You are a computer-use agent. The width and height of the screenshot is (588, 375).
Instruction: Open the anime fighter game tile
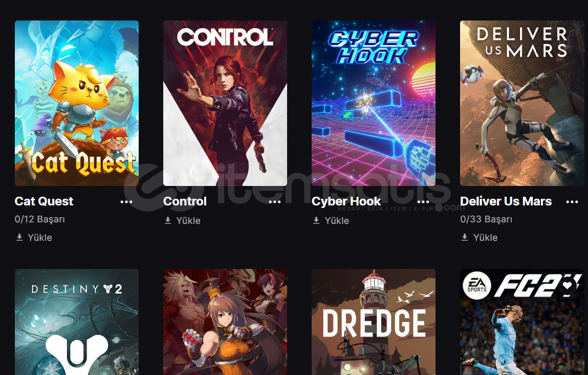(x=225, y=322)
